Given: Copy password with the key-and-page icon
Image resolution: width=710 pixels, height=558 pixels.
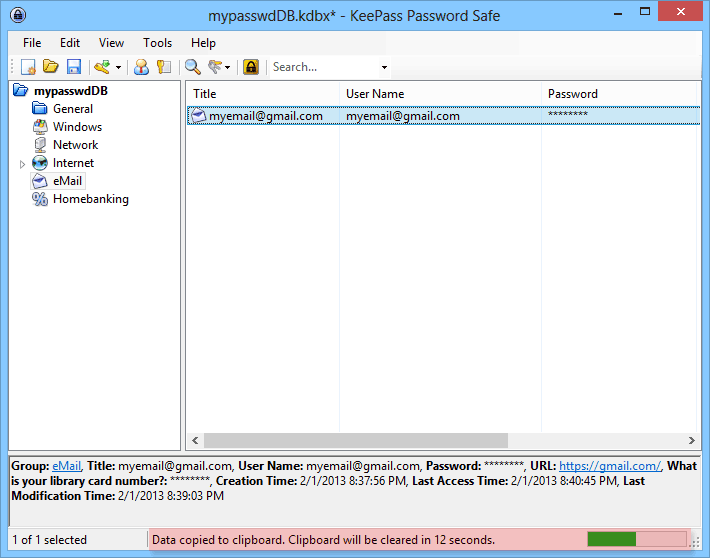Looking at the screenshot, I should click(164, 67).
